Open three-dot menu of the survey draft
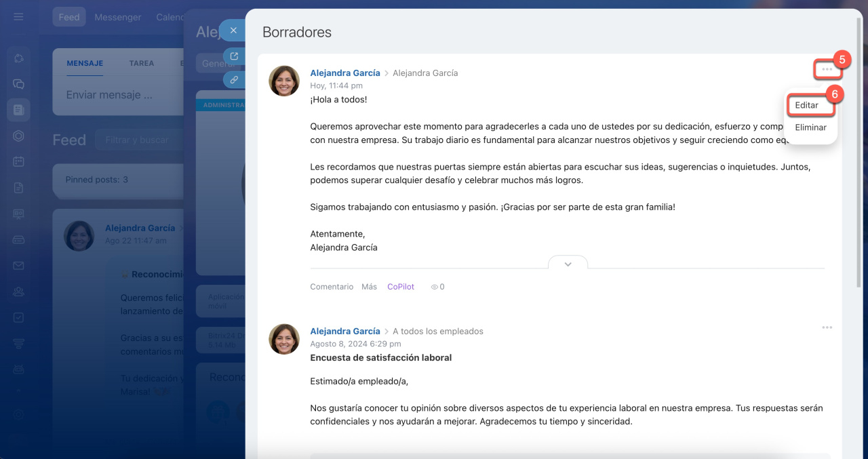 (x=827, y=327)
